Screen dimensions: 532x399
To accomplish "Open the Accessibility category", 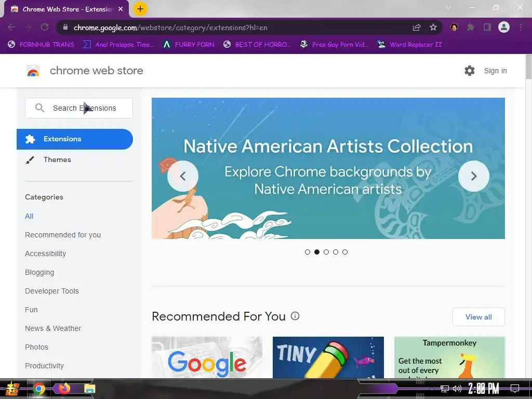I will pyautogui.click(x=46, y=254).
